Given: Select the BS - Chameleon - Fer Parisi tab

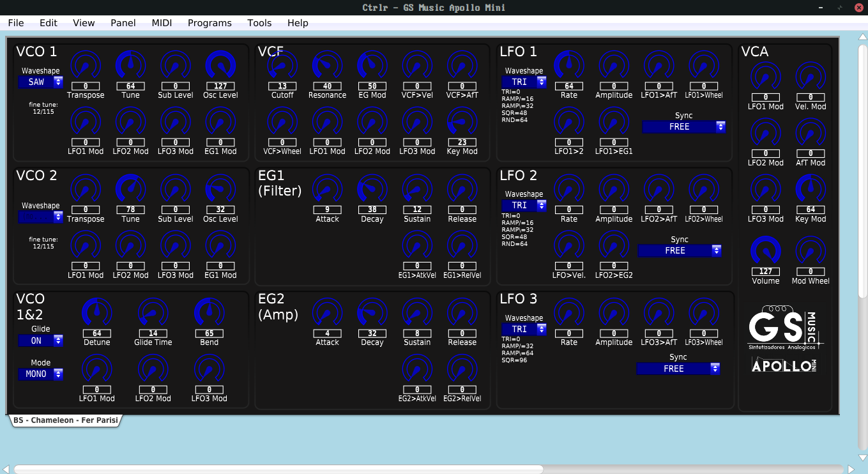Looking at the screenshot, I should pyautogui.click(x=66, y=421).
